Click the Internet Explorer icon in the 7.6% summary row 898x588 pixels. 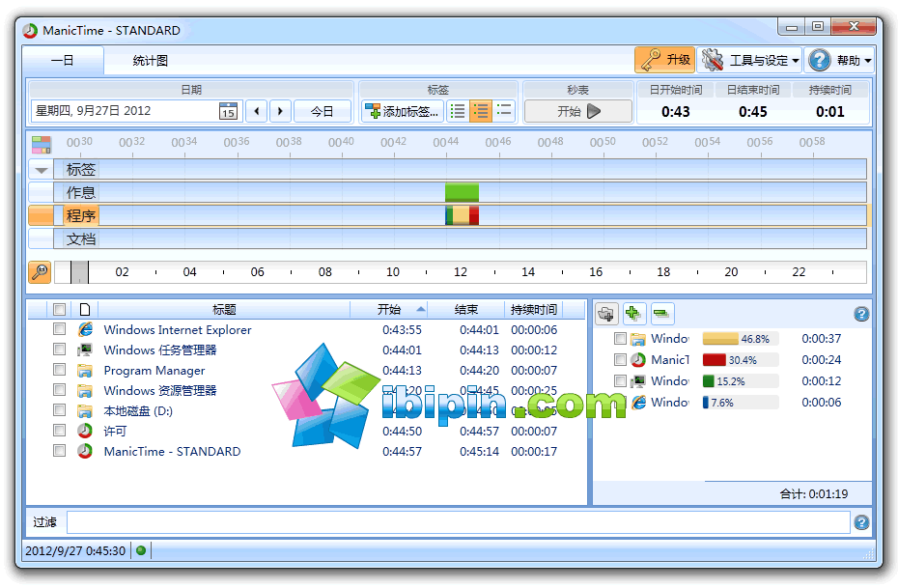click(638, 403)
